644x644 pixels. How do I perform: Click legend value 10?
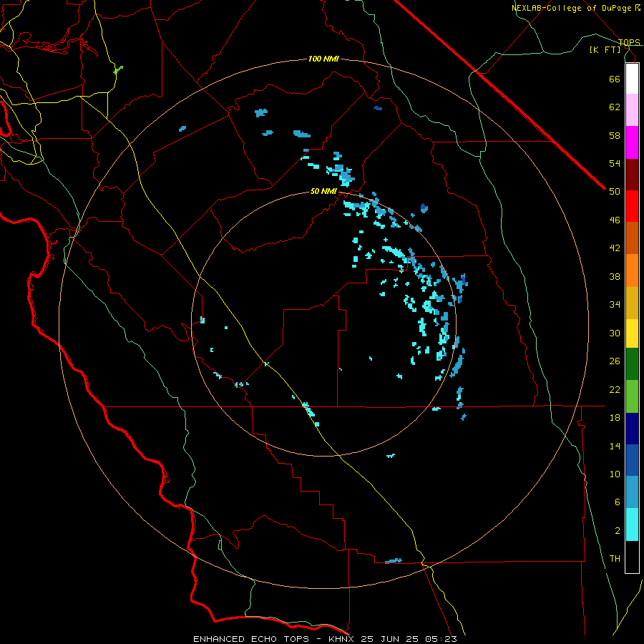tap(615, 474)
